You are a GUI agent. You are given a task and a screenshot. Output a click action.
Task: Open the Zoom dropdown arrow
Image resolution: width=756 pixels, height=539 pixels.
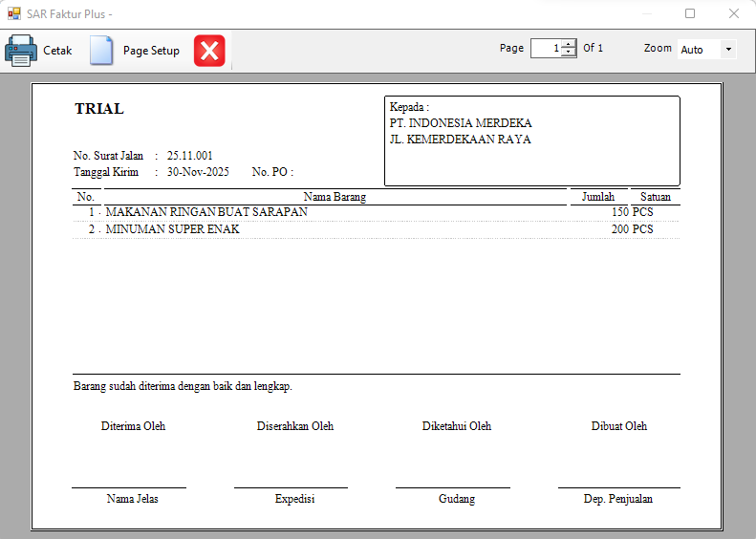pyautogui.click(x=728, y=50)
